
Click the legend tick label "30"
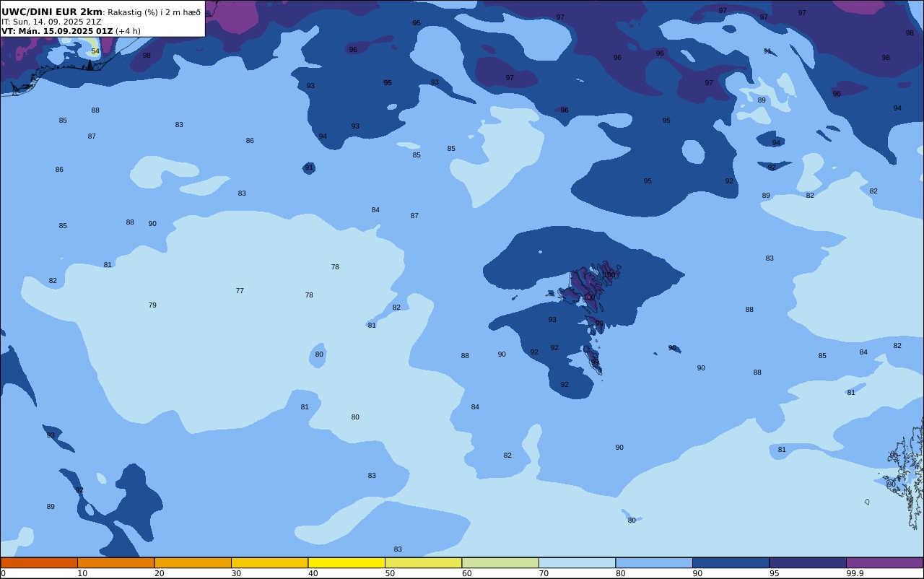click(236, 573)
